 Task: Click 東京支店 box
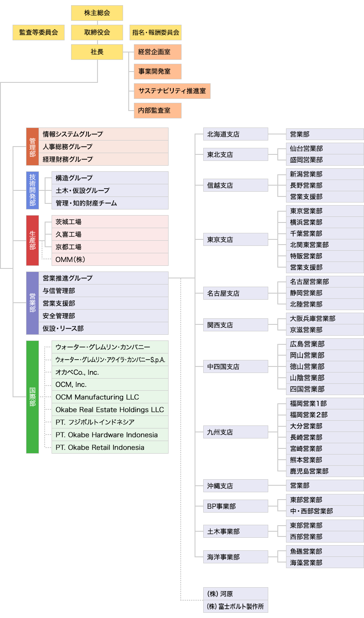point(236,239)
